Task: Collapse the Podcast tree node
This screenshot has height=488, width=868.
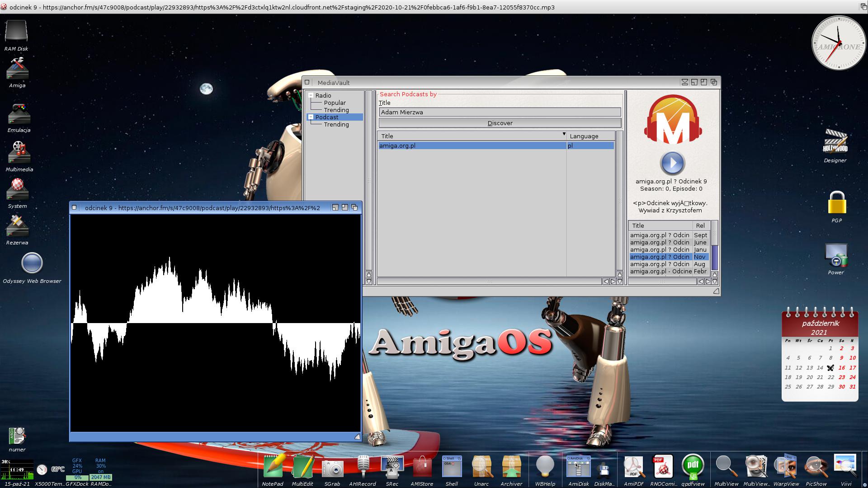Action: (311, 117)
